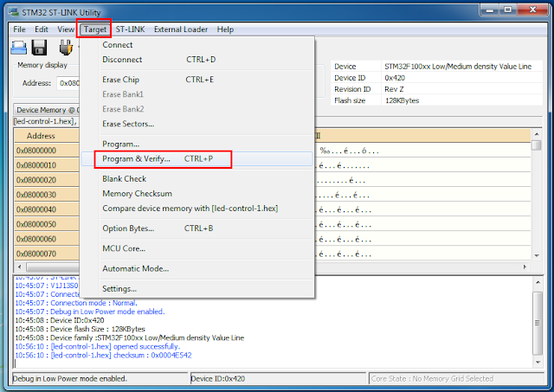Click log line 'Device family :STM32F100xx'
Image resolution: width=554 pixels, height=392 pixels.
click(129, 338)
